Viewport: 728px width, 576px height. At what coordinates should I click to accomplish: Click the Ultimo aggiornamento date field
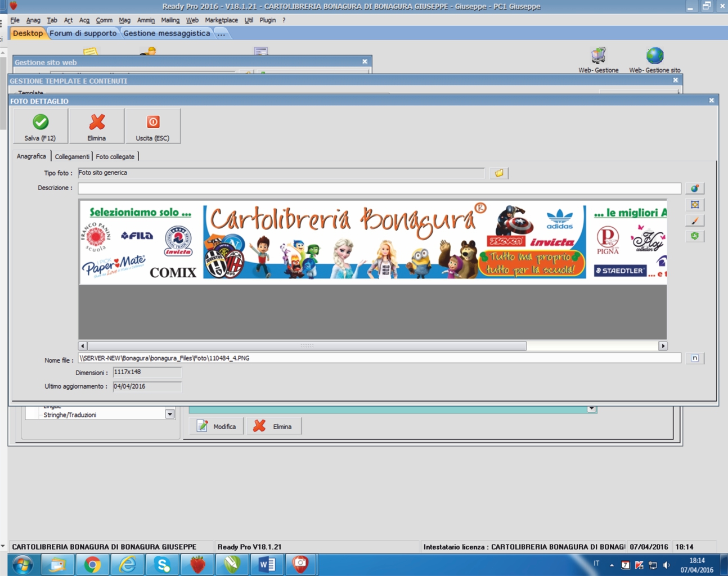[147, 386]
